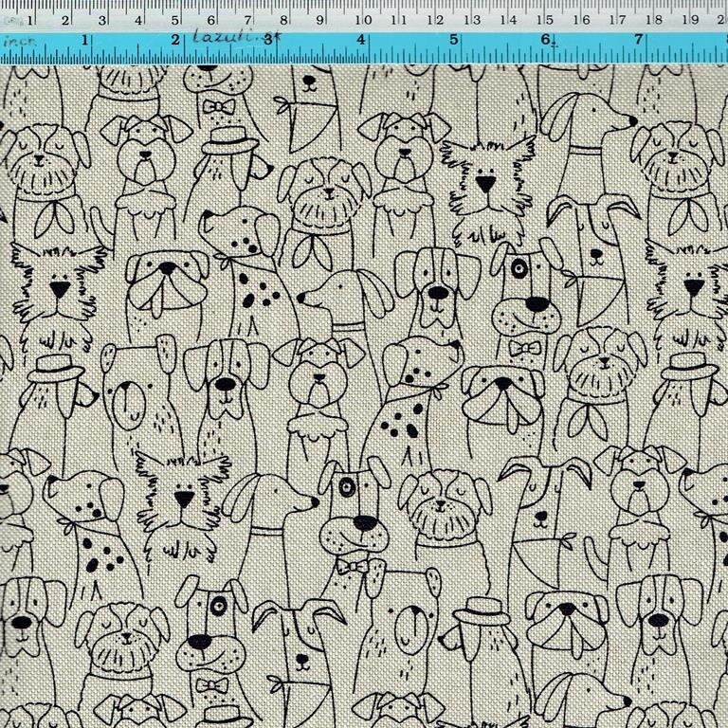Click the number 7 on blue inch scale
Screen dimensions: 728x728
tap(639, 40)
